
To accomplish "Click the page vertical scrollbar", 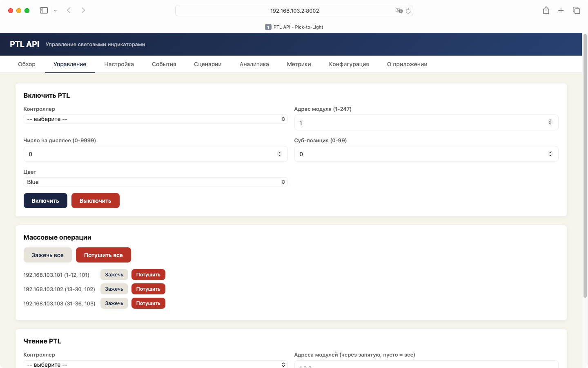I will 585,164.
